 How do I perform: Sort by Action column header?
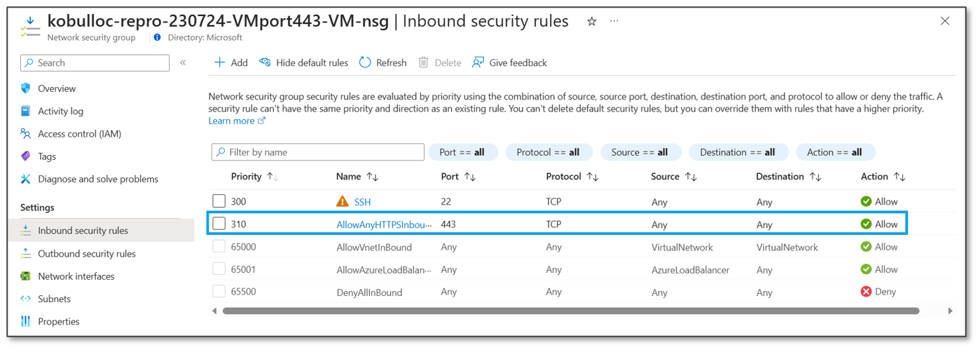[x=883, y=177]
